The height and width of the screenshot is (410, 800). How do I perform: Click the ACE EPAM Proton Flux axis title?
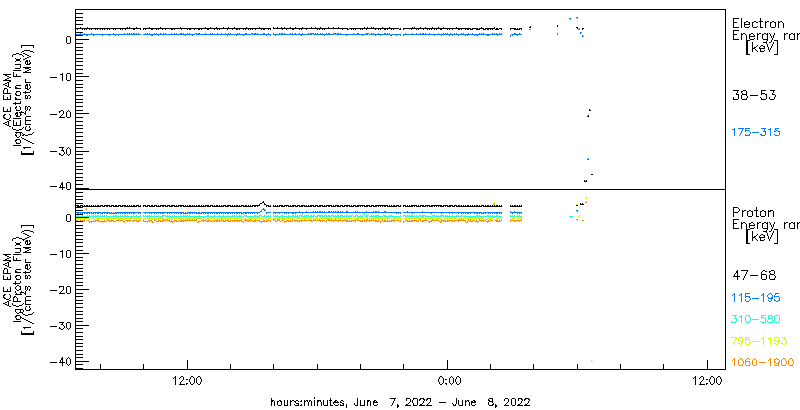point(19,280)
